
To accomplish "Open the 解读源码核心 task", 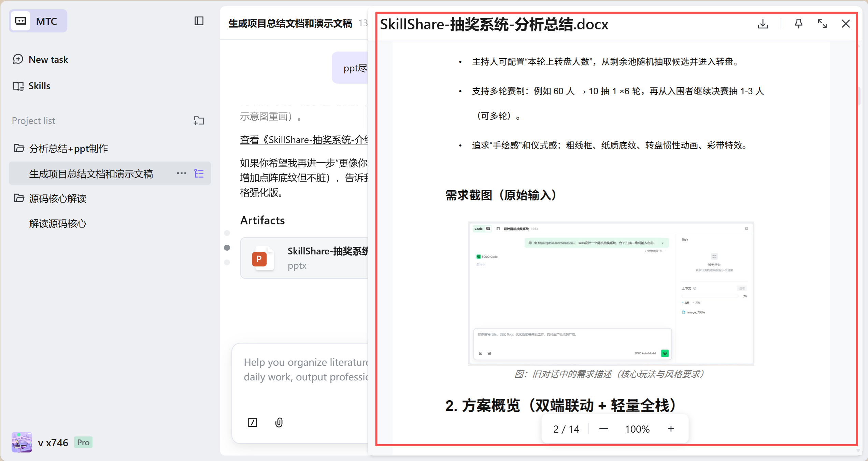I will (58, 224).
